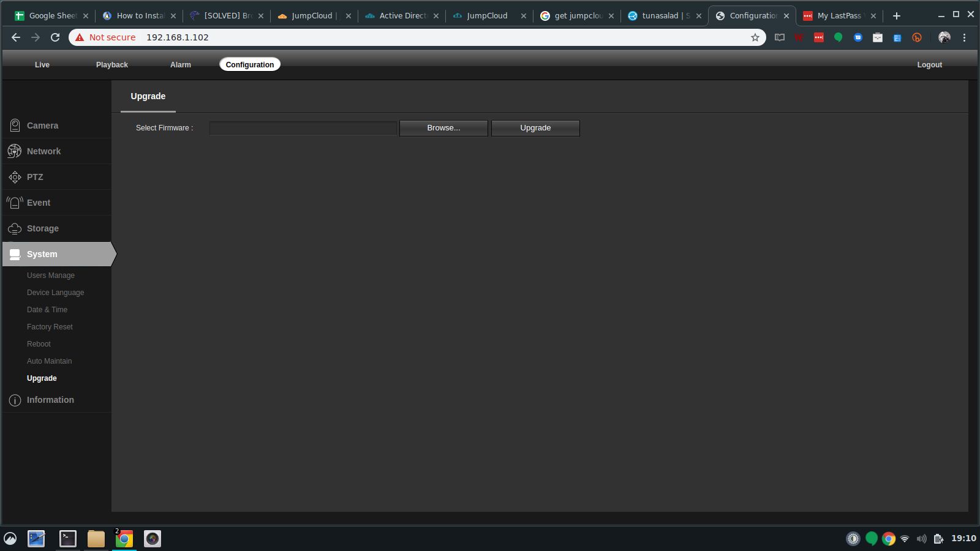This screenshot has height=551, width=980.
Task: Click the Upgrade button next to Browse
Action: 535,128
